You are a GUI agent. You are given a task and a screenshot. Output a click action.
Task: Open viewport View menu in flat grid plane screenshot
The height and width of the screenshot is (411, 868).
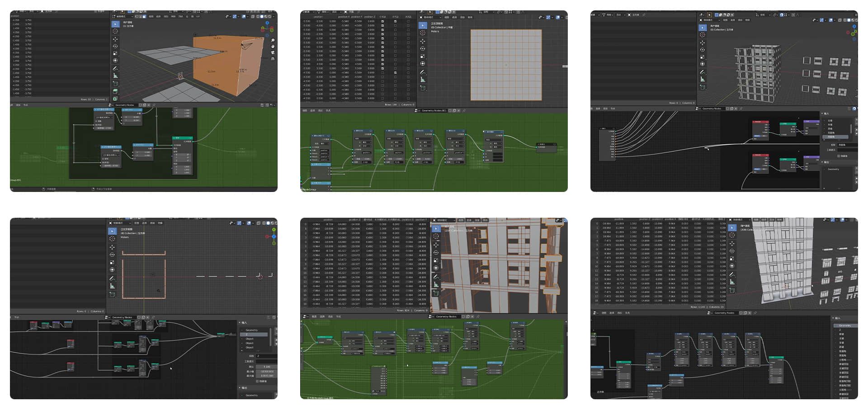447,17
